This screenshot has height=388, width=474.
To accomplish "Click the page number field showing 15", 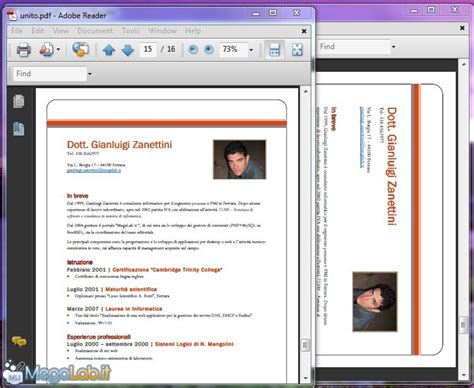I will 148,49.
